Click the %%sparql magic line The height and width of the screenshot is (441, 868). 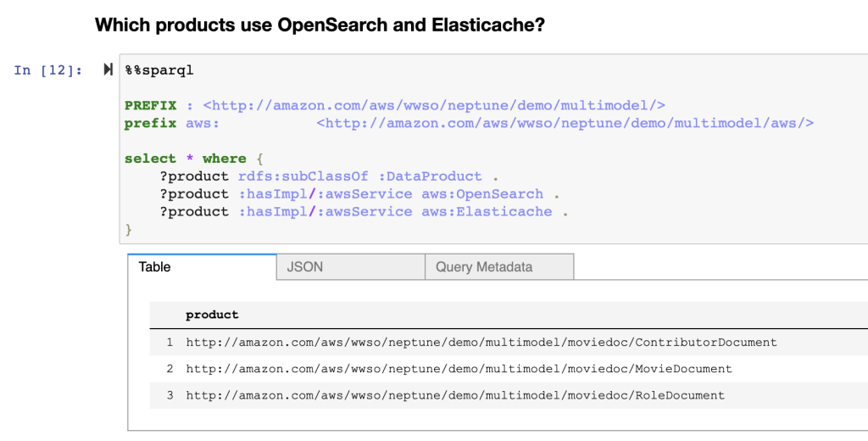point(159,70)
